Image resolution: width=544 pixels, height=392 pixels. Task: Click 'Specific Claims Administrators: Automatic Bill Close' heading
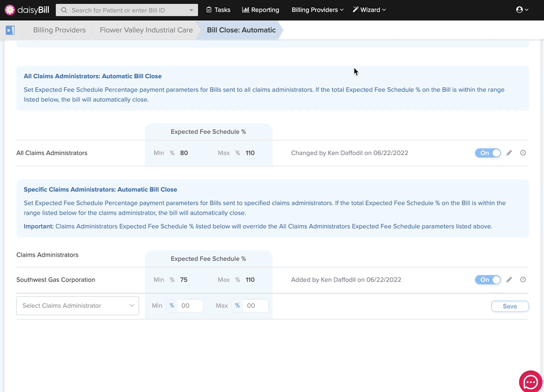(100, 190)
